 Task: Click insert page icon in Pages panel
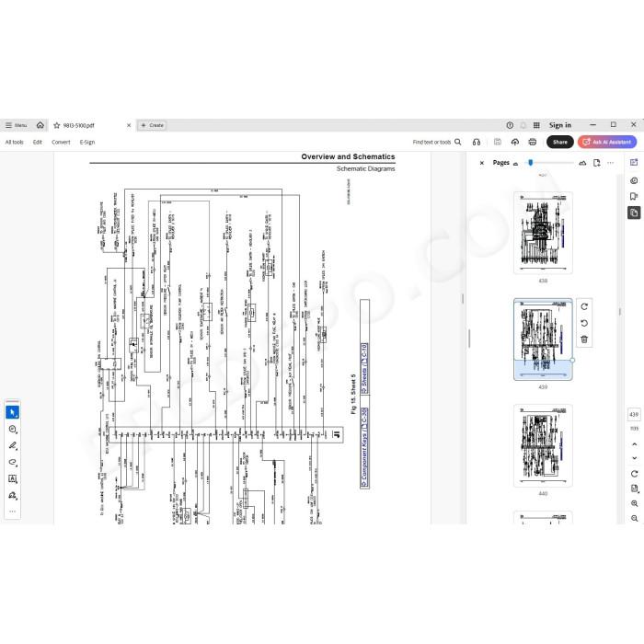(x=597, y=163)
